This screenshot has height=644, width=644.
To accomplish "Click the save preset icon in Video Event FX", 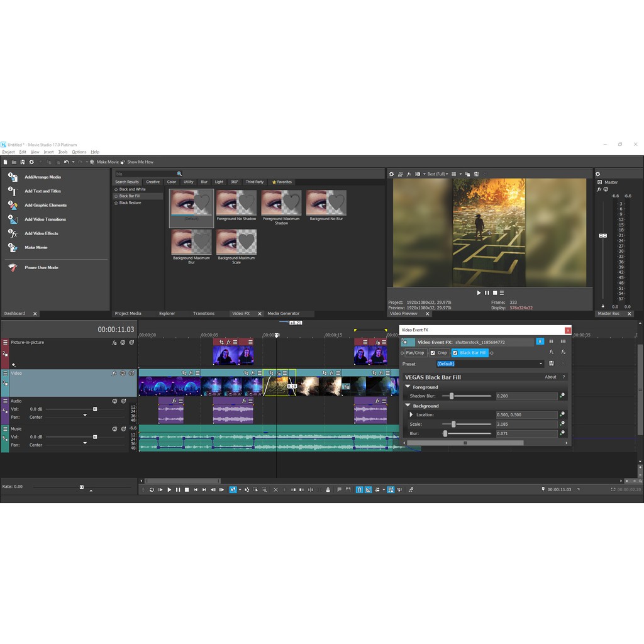I will pos(552,363).
